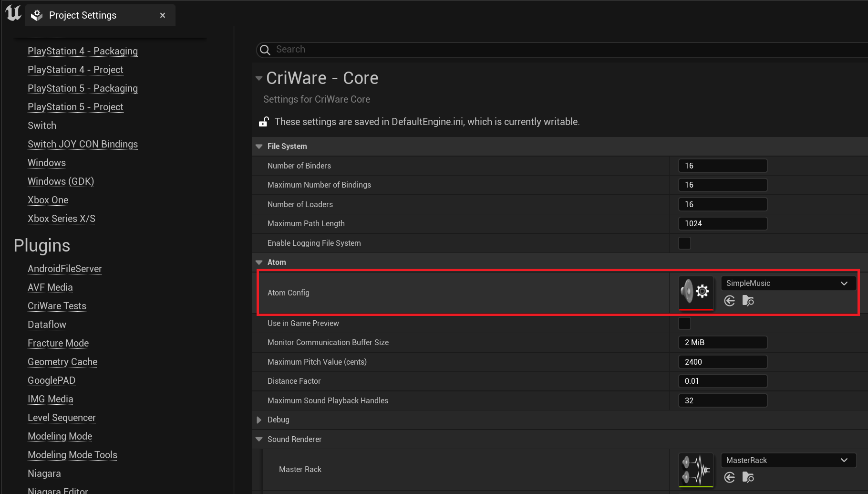868x494 pixels.
Task: Edit Maximum Sound Playback Handles value
Action: click(x=723, y=400)
